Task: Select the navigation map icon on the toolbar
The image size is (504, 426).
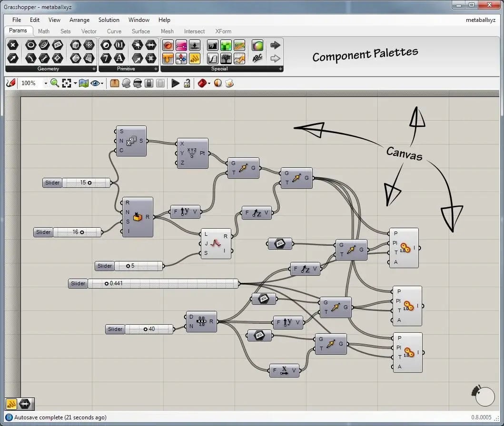Action: [84, 83]
